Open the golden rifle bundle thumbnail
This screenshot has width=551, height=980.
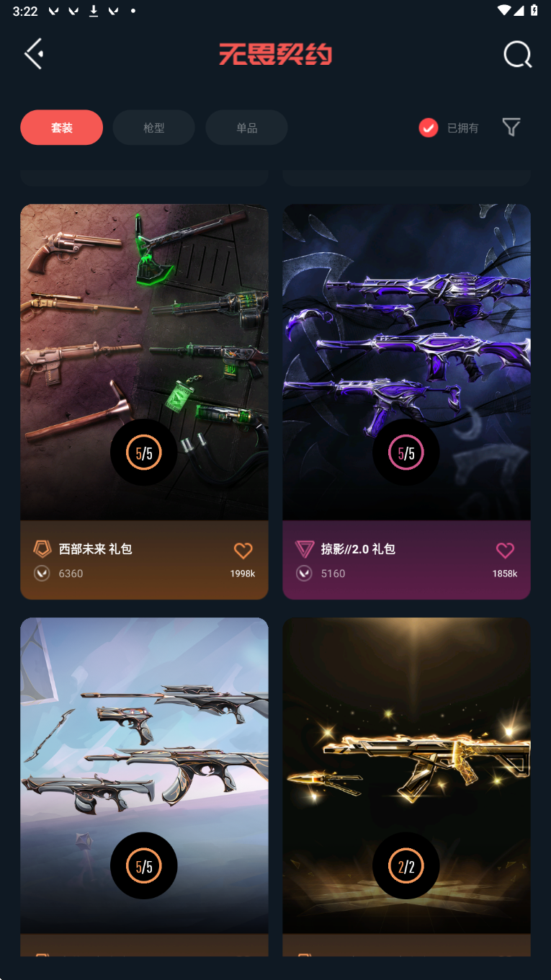[x=406, y=775]
